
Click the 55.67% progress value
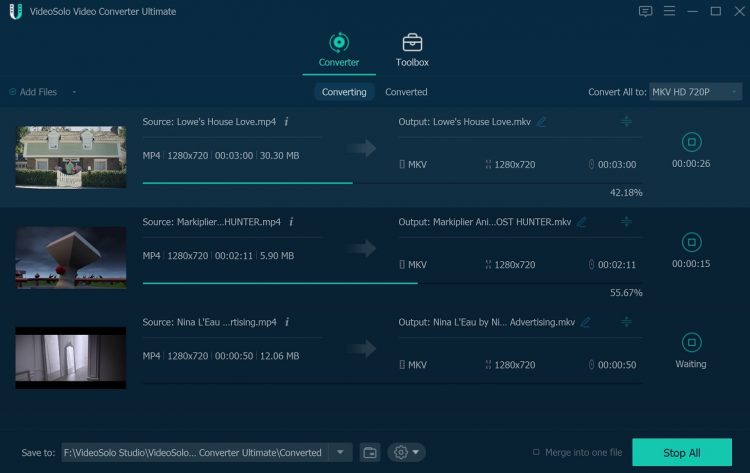(626, 293)
